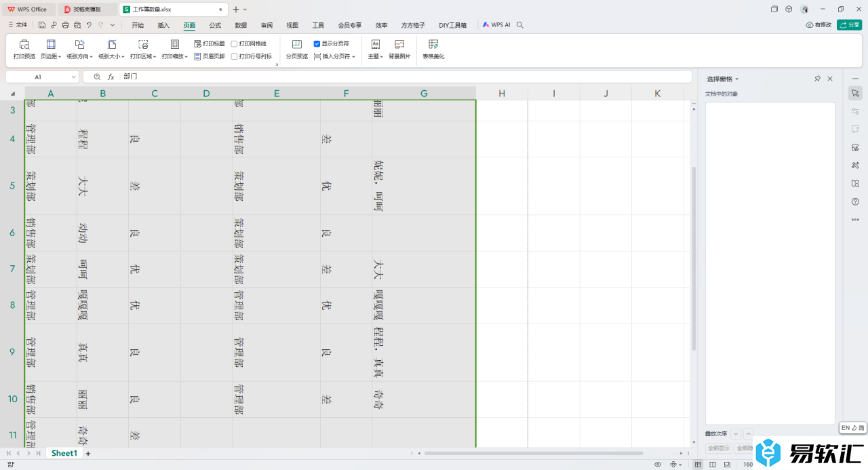Open 方方格子 ribbon tab
Image resolution: width=868 pixels, height=470 pixels.
413,25
